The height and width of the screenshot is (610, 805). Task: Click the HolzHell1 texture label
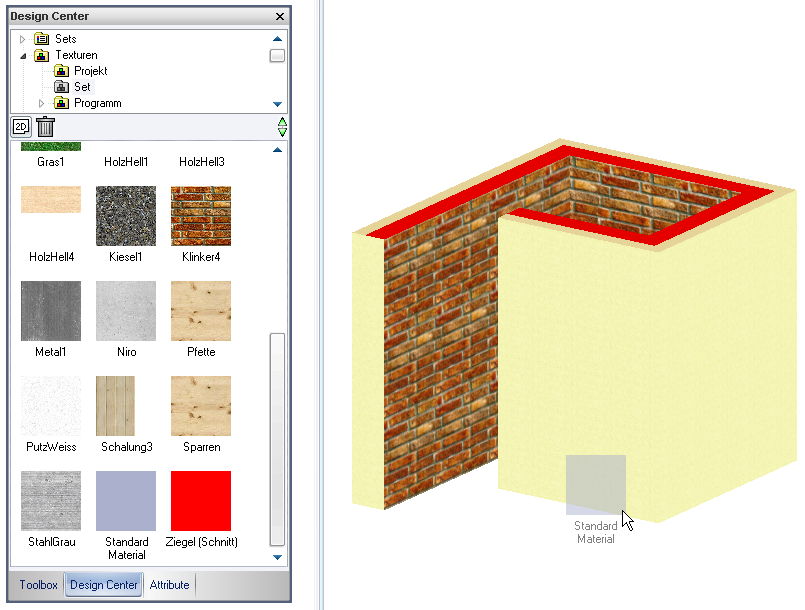pyautogui.click(x=126, y=162)
